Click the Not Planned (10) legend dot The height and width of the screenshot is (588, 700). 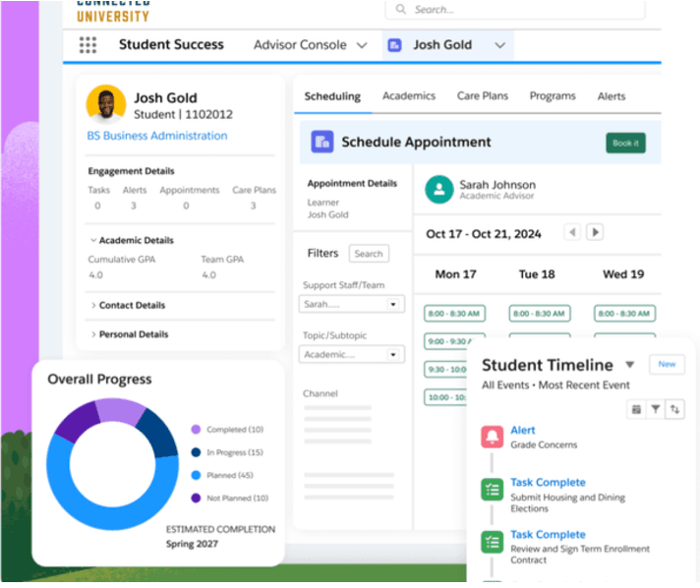(x=196, y=498)
